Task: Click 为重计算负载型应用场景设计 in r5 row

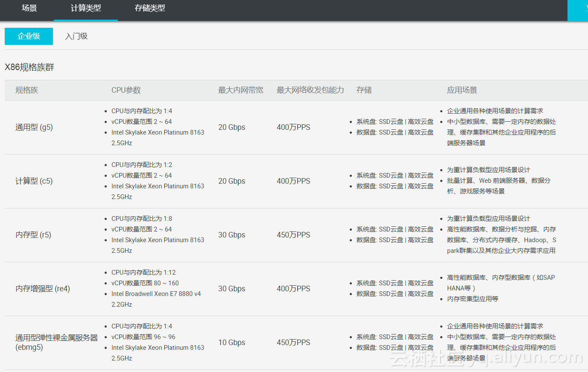Action: (489, 219)
